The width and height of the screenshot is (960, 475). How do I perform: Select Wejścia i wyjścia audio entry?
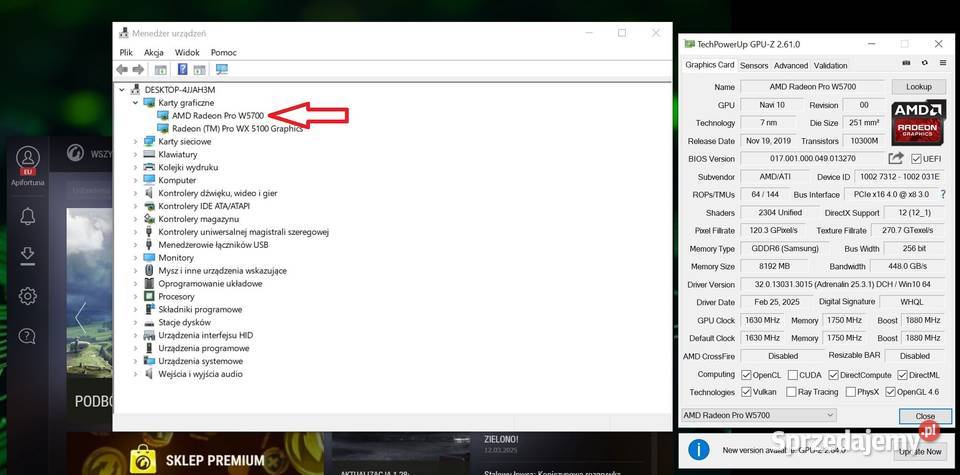tap(200, 374)
